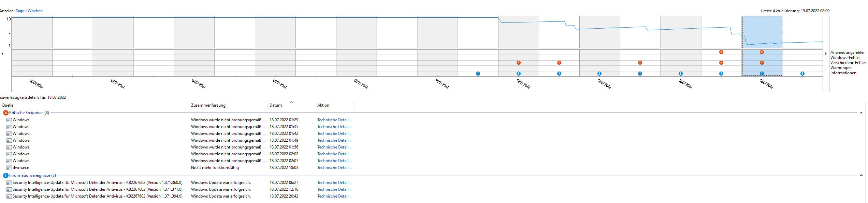This screenshot has height=203, width=868.
Task: Click the blue Informationsereignisse group icon
Action: [x=5, y=175]
